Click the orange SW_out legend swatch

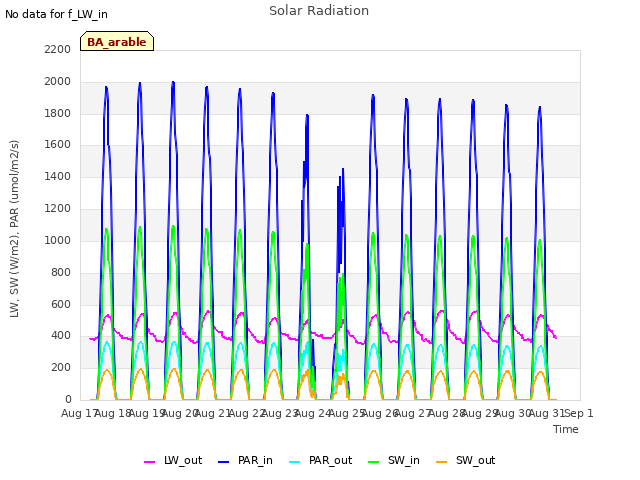[x=441, y=462]
